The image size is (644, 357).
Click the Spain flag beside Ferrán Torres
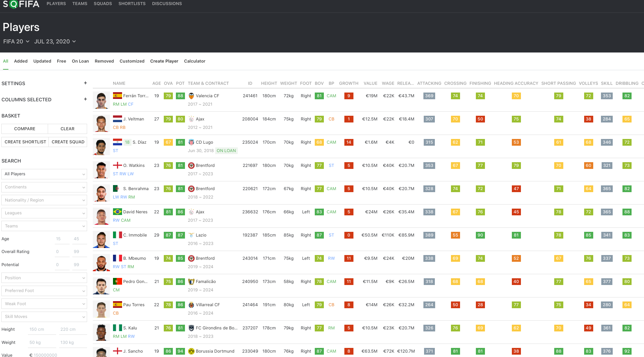(x=117, y=96)
